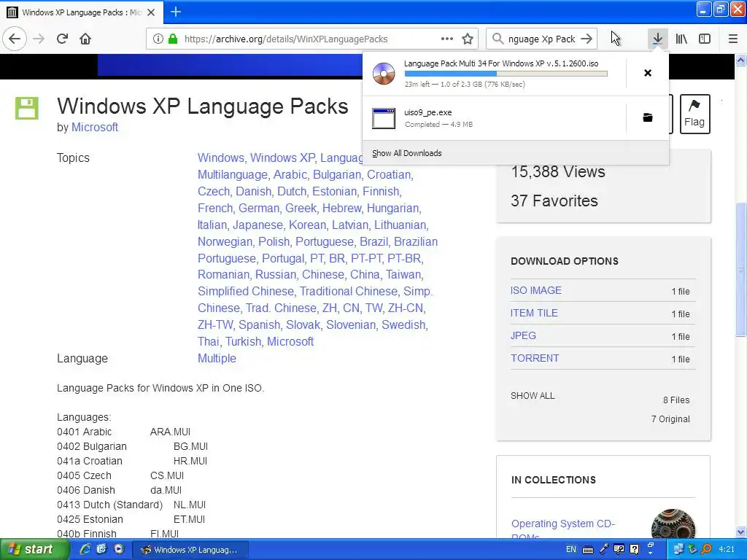Viewport: 747px width, 560px height.
Task: Close the Windows XP Language Packs tab
Action: [151, 12]
